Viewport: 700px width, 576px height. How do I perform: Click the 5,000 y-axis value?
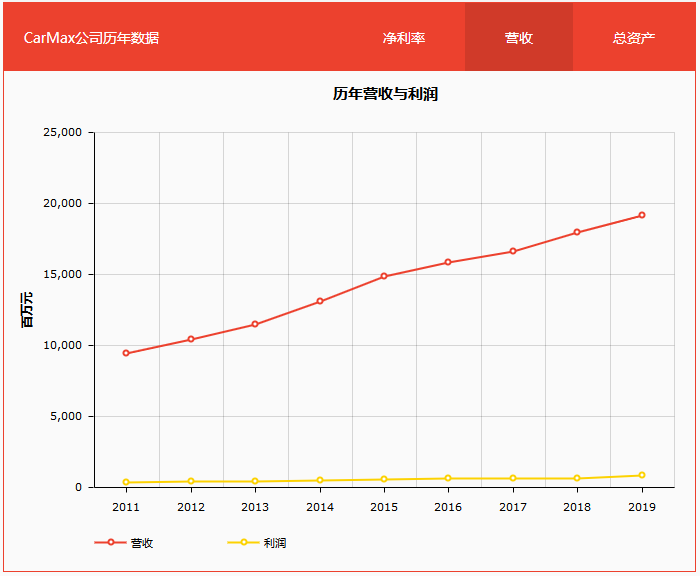pos(66,416)
